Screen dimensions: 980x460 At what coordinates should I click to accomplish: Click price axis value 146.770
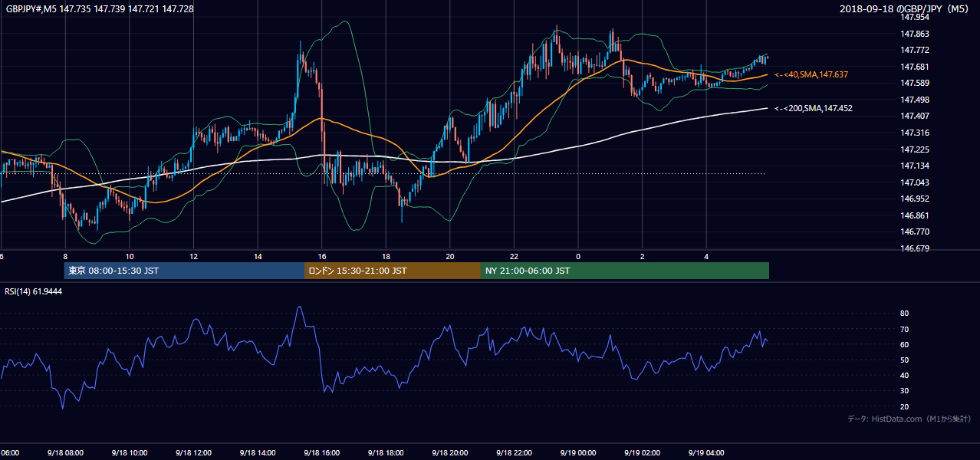[x=915, y=232]
